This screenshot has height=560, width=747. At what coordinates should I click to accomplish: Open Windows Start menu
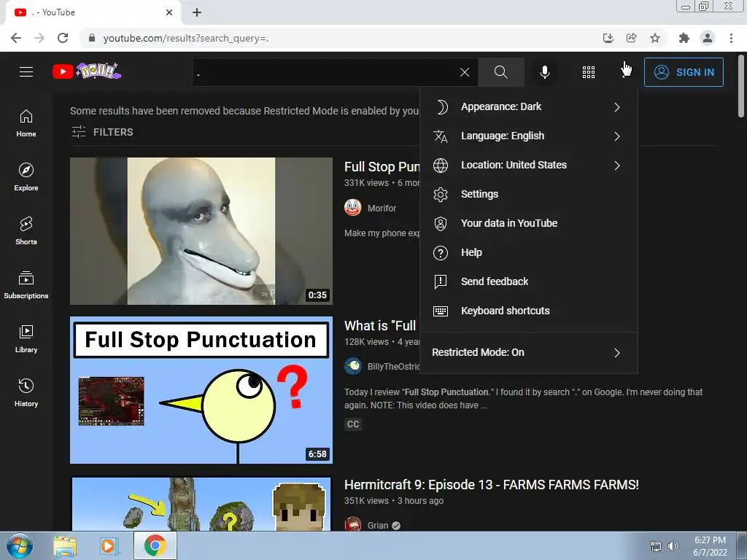click(x=20, y=545)
